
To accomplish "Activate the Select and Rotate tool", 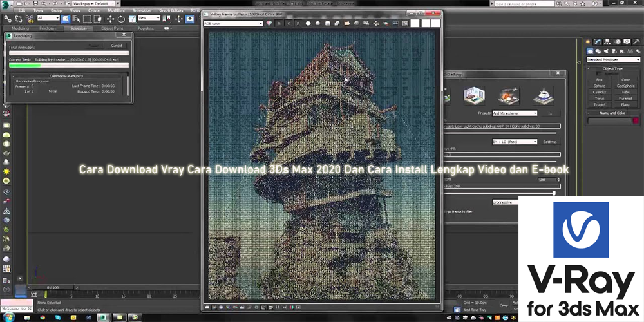I will (121, 19).
